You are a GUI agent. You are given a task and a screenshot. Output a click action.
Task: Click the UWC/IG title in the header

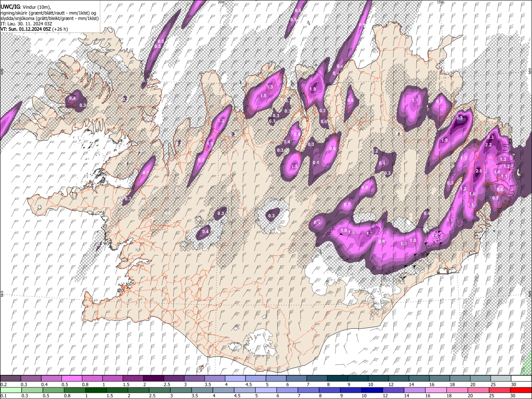coord(10,6)
